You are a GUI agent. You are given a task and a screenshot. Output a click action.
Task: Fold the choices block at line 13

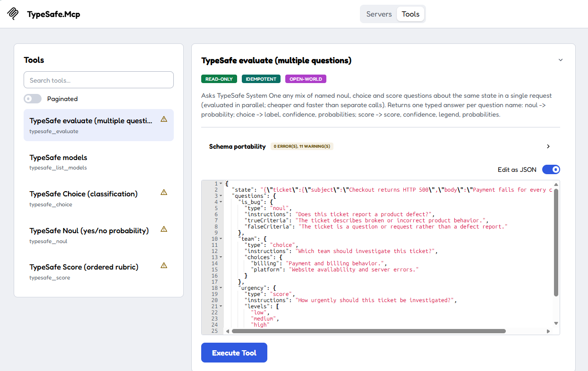coord(221,257)
